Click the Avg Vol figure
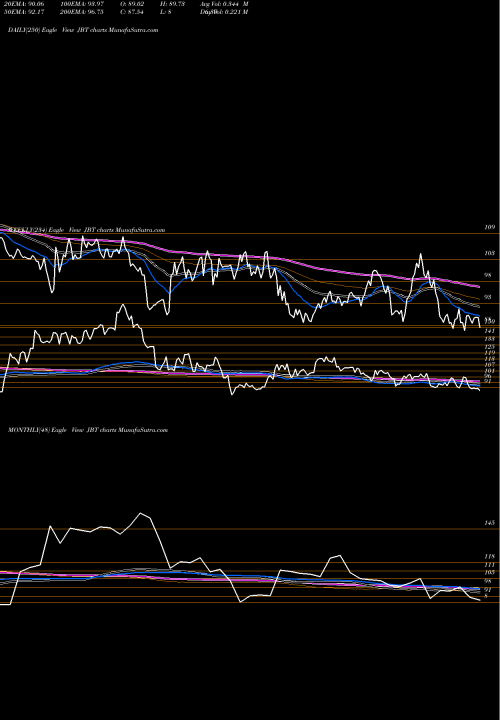The height and width of the screenshot is (720, 500). click(224, 4)
